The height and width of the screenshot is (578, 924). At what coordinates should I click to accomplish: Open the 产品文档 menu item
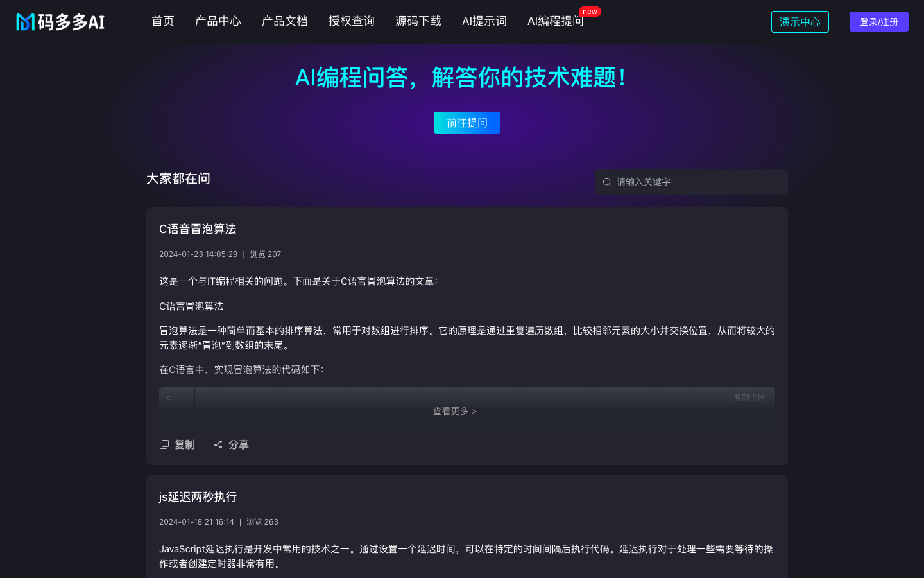pyautogui.click(x=285, y=21)
